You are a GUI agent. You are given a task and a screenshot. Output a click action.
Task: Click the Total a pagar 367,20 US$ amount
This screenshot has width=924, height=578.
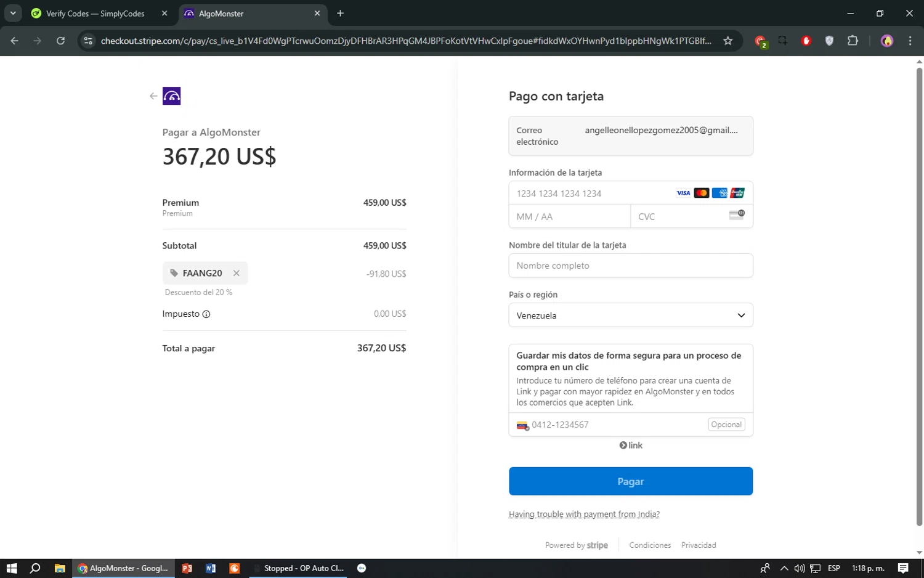[381, 348]
